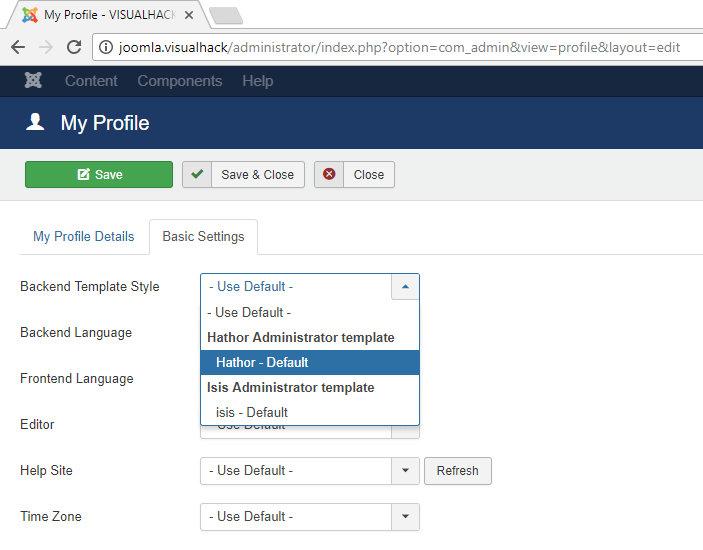Close the My Profile browser tab

click(189, 15)
